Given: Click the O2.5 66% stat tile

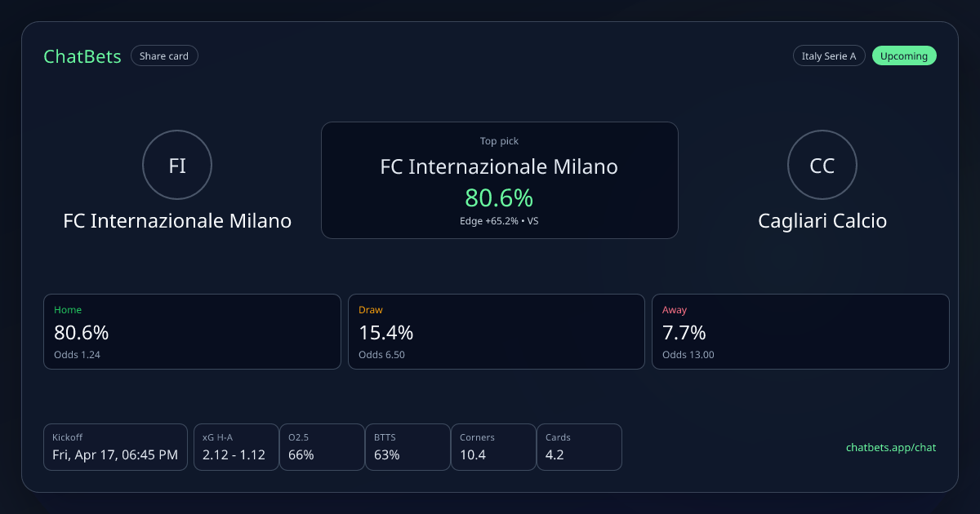Looking at the screenshot, I should pos(322,447).
